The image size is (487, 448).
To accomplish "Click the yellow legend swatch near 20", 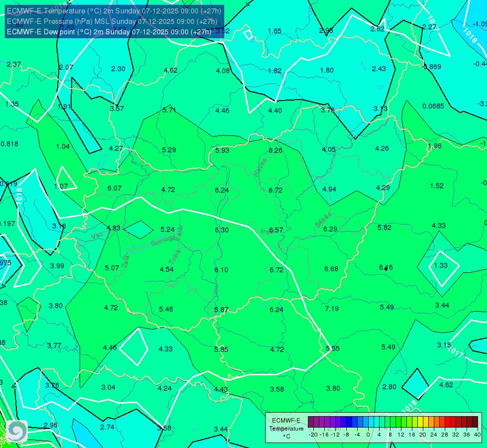I will coord(420,422).
